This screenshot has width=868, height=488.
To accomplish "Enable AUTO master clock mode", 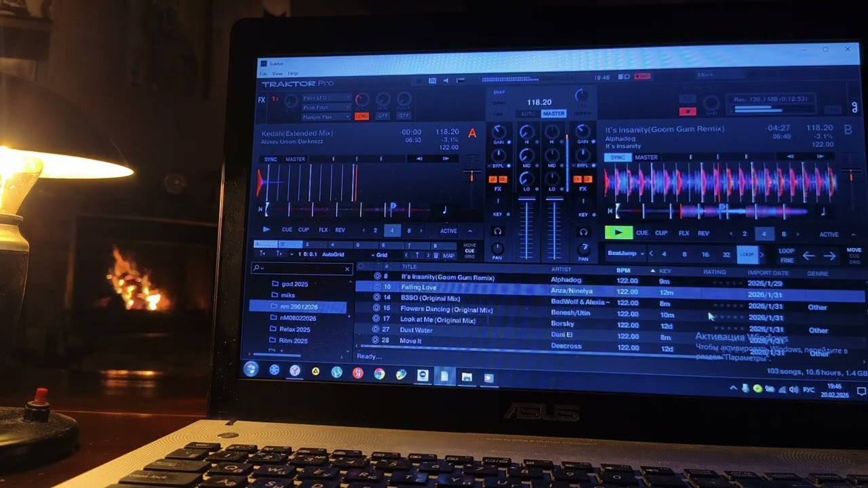I will click(528, 114).
